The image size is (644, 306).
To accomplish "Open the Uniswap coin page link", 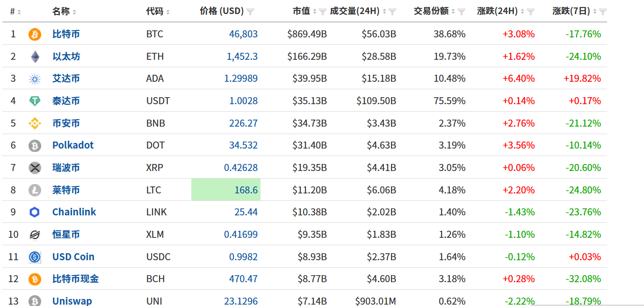I will pos(72,301).
